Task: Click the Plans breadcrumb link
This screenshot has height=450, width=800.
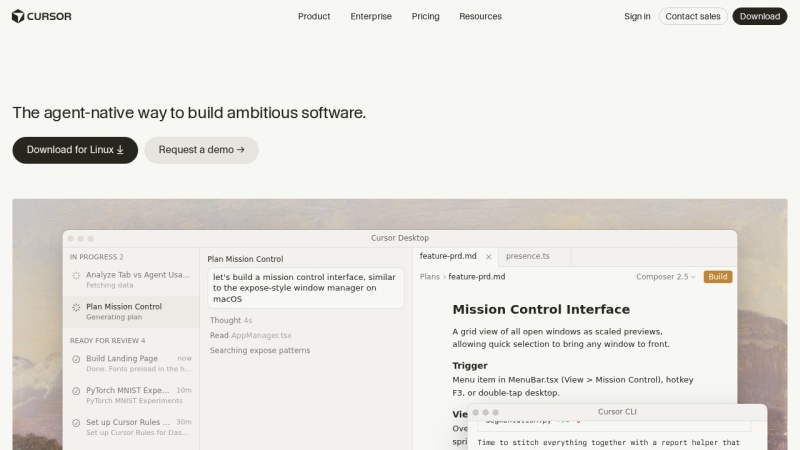Action: pos(430,277)
